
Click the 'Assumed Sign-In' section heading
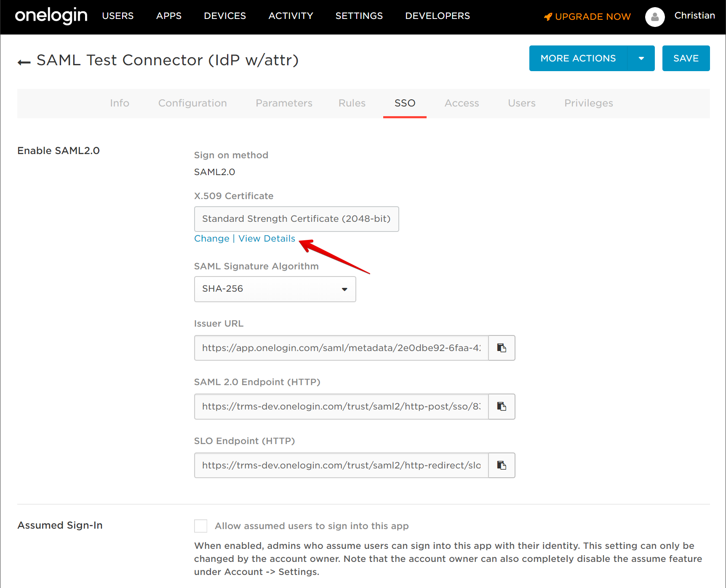(60, 525)
